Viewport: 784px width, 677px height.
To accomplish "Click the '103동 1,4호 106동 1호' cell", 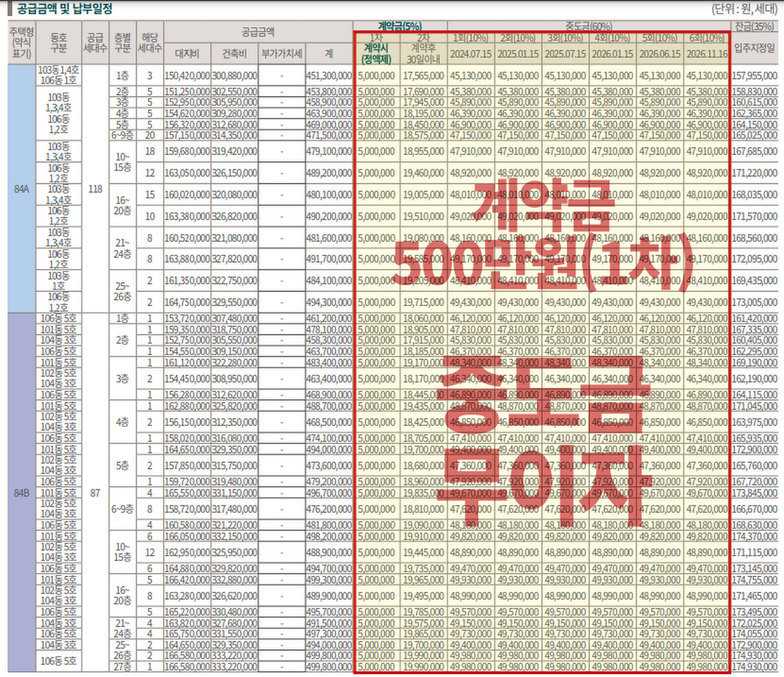I will coord(58,75).
